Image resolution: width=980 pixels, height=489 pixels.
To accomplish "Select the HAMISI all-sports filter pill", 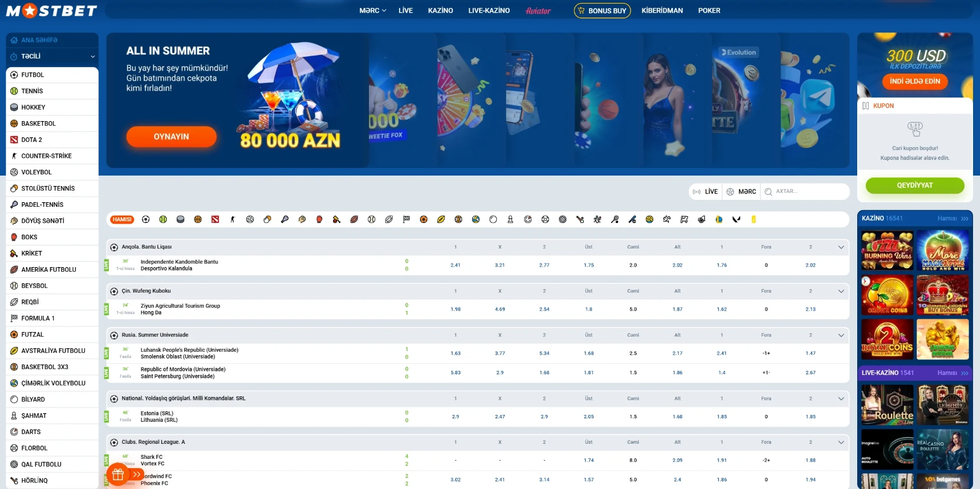I will (122, 220).
